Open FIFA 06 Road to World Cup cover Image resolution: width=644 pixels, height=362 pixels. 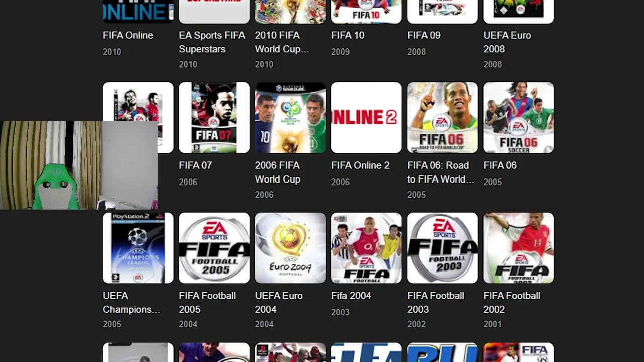(442, 118)
